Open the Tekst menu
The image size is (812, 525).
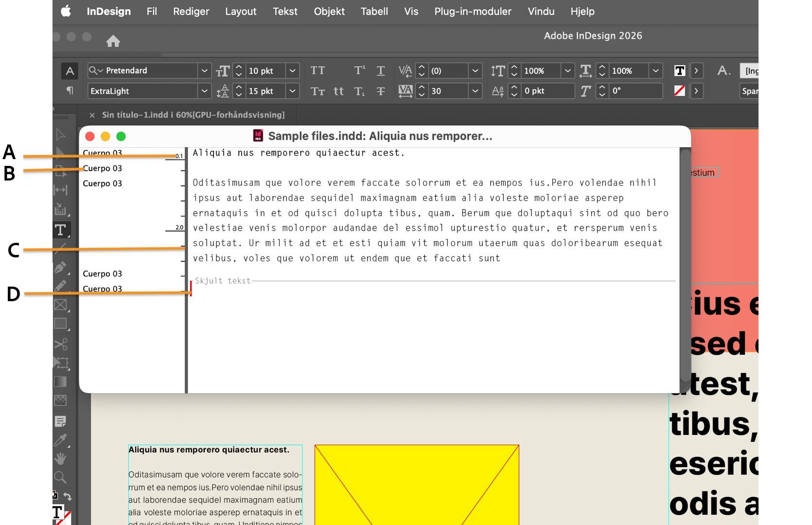coord(285,11)
